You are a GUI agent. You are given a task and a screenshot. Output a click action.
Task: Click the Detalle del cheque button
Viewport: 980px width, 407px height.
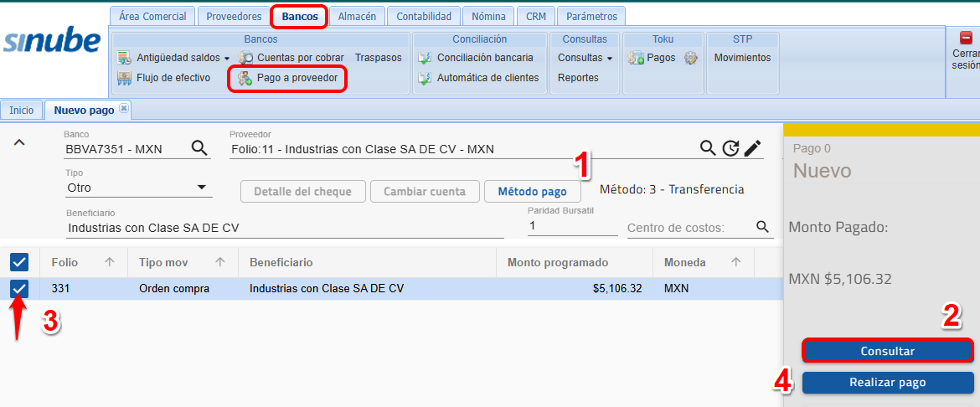tap(302, 191)
